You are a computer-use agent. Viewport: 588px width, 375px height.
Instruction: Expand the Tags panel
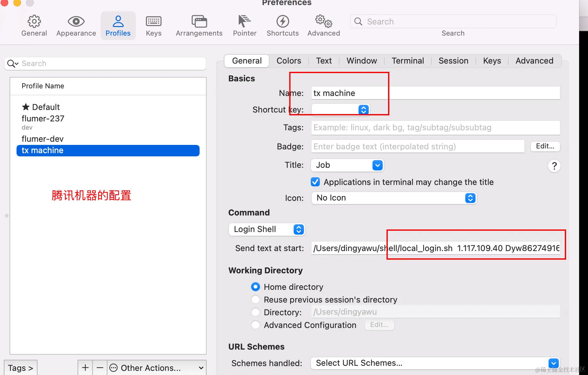[21, 368]
